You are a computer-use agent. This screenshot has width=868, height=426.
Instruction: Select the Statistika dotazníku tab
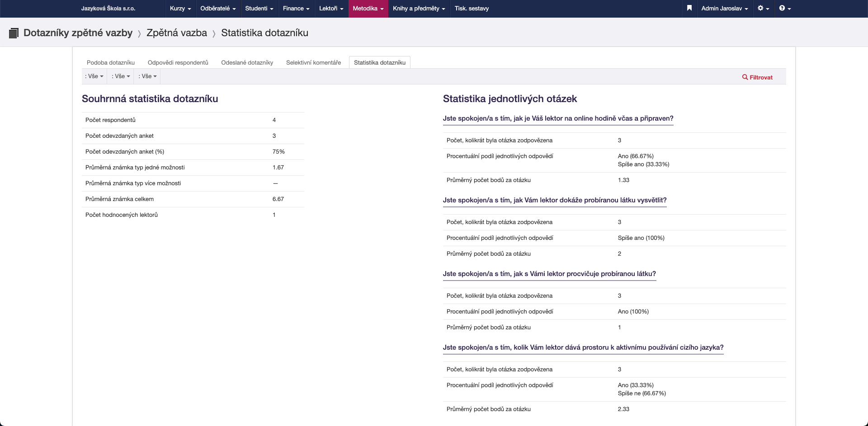point(380,63)
